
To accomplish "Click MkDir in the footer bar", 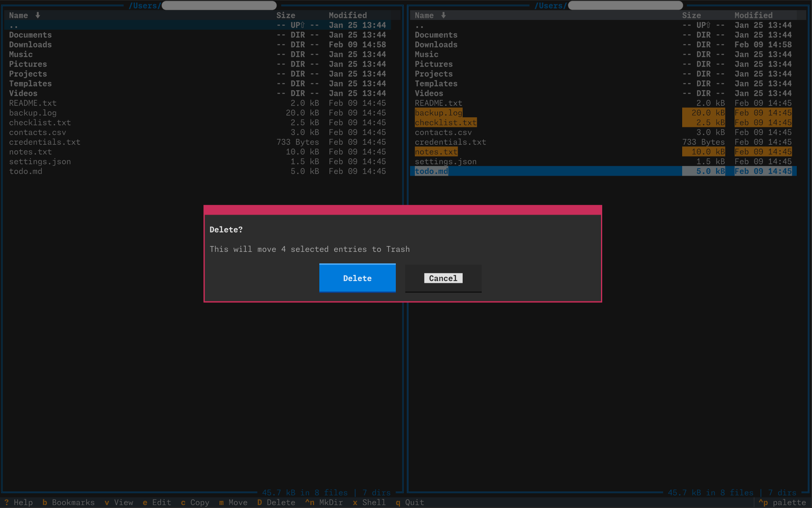I will tap(324, 502).
